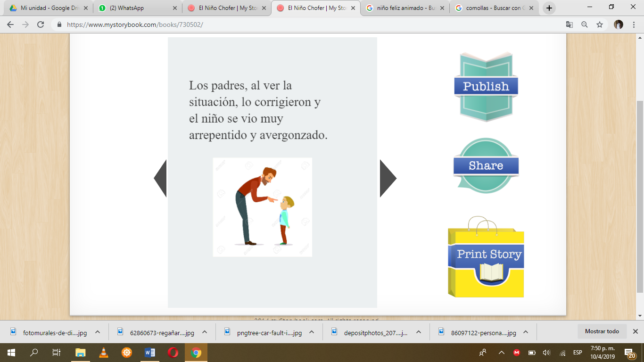Open the Chrome profile avatar

coord(619,25)
